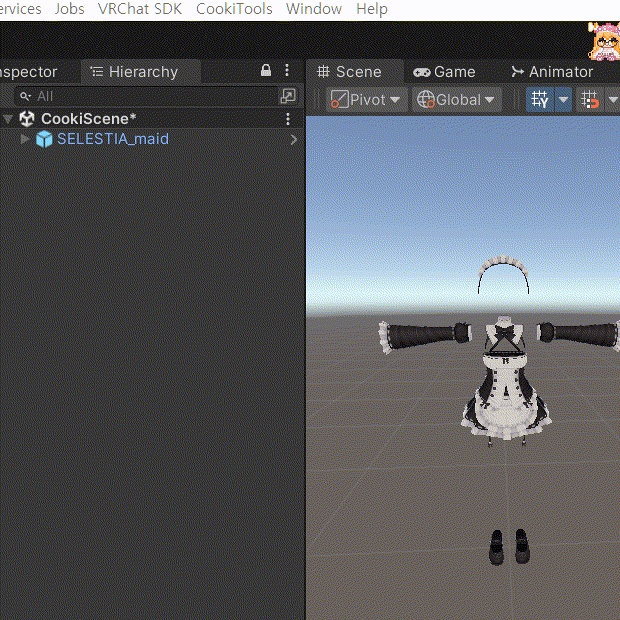
Task: Open the Help menu
Action: coord(372,9)
